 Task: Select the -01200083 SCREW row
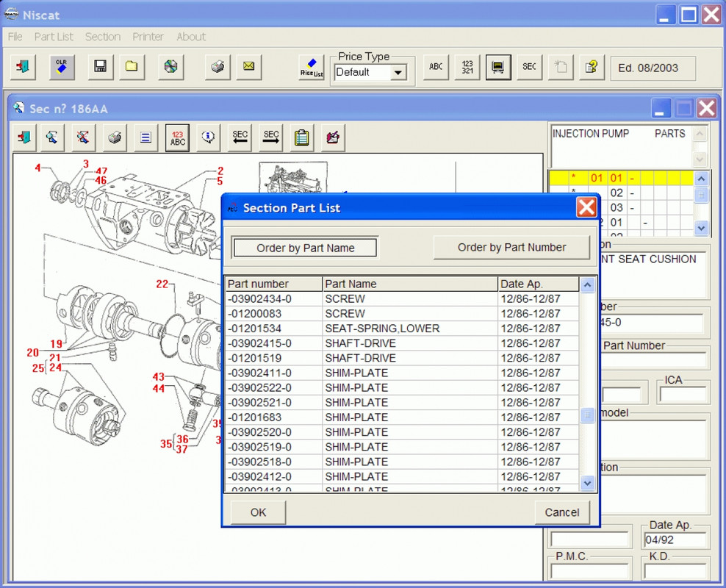point(402,313)
